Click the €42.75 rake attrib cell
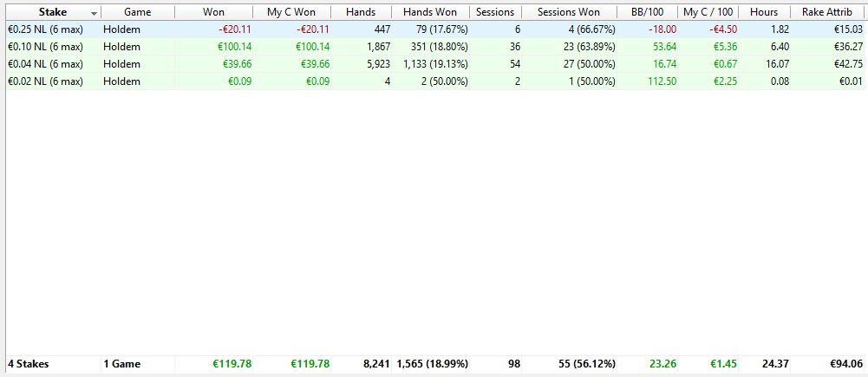Viewport: 868px width, 377px height. pos(848,63)
